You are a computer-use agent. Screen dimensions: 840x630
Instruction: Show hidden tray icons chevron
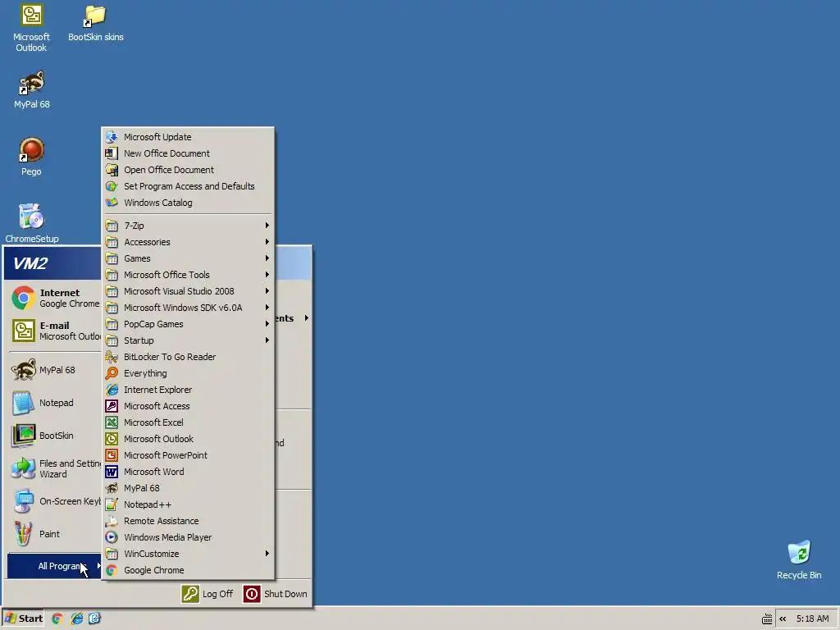pyautogui.click(x=783, y=619)
